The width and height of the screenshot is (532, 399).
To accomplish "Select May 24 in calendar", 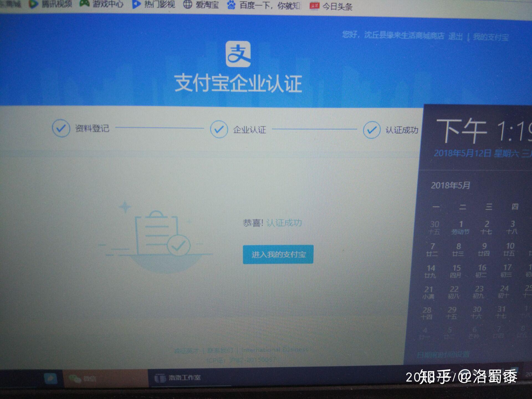I will coord(504,292).
